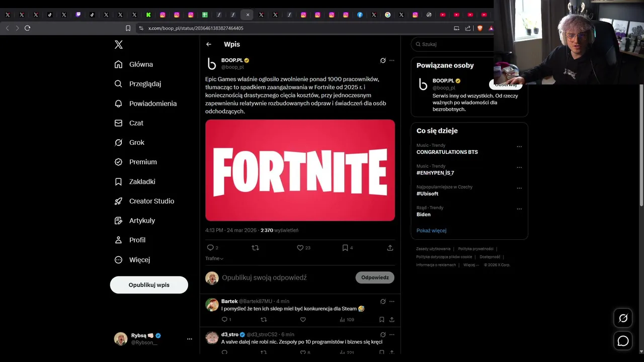Viewport: 644px width, 362px height.
Task: Bookmark the main post, 4 bookmarks
Action: [x=347, y=248]
